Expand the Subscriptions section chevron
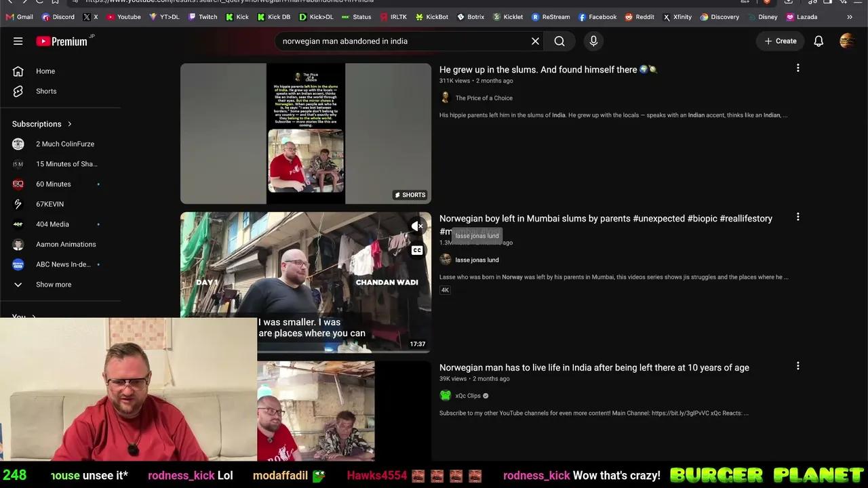The height and width of the screenshot is (488, 868). point(69,124)
